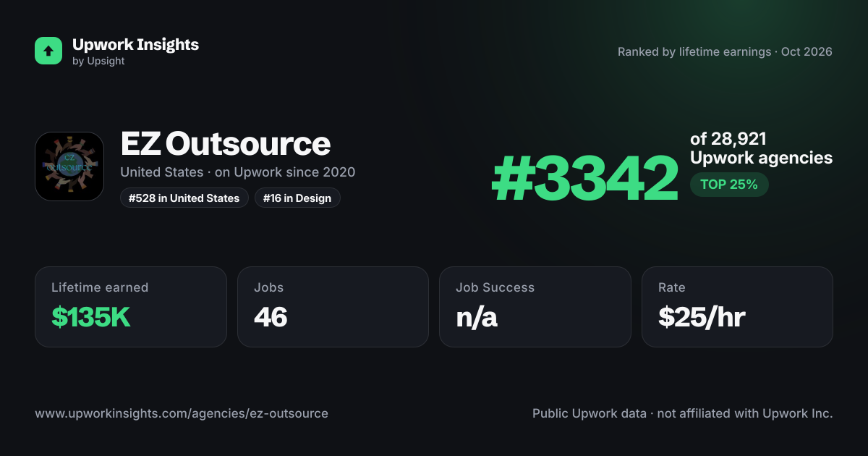Select the 'by Upsight' subtitle
Viewport: 868px width, 456px height.
click(98, 62)
